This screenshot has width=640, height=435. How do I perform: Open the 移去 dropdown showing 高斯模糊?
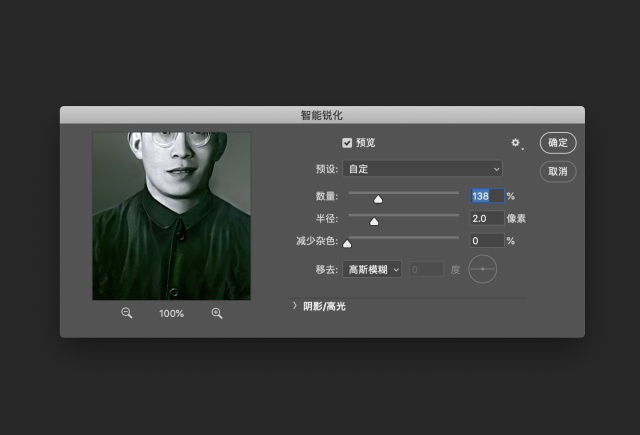(372, 269)
